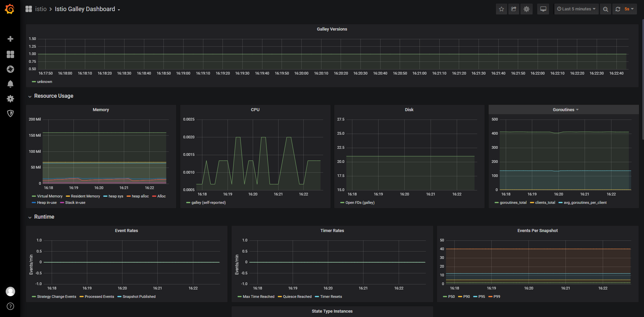The width and height of the screenshot is (644, 317).
Task: Toggle Resident Memory legend series
Action: click(x=86, y=196)
